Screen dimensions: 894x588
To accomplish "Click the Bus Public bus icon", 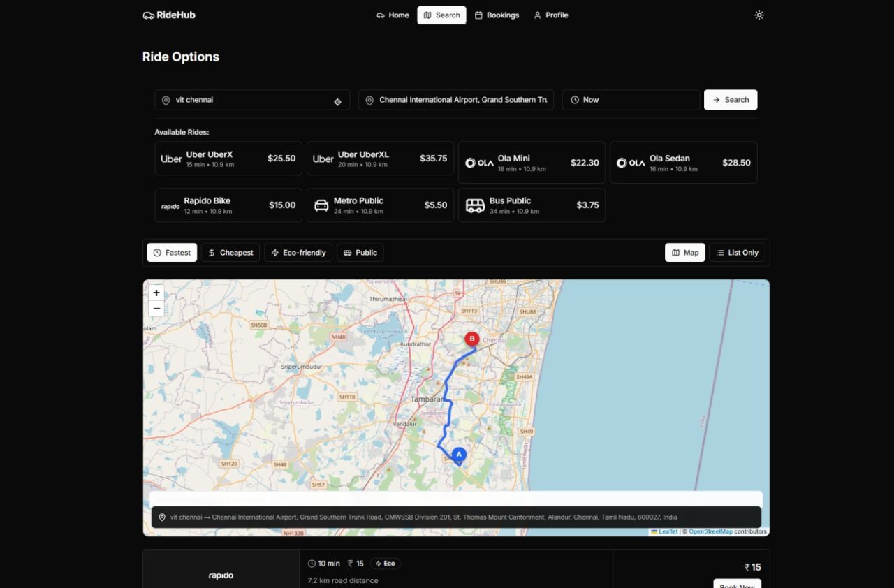I will (475, 205).
